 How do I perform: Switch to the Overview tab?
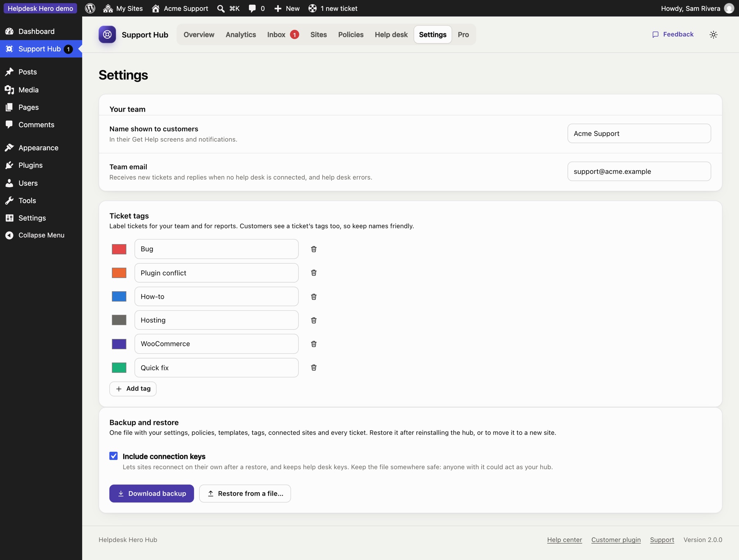(x=199, y=34)
